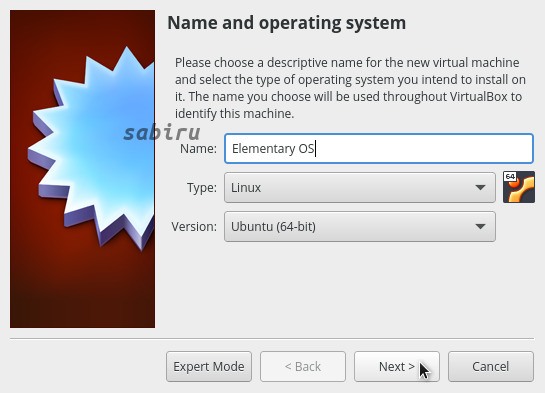Click into the Name field containing Elementary OS
The width and height of the screenshot is (545, 393).
379,148
